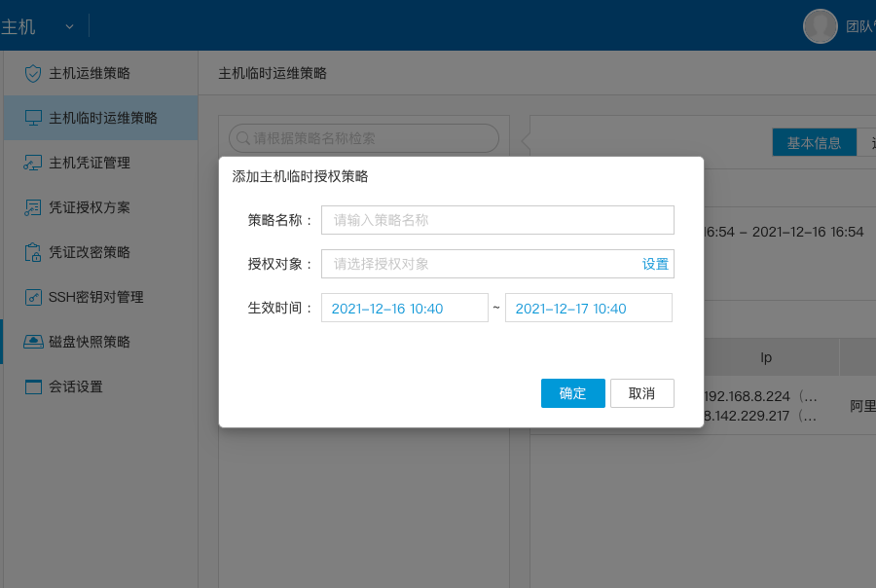Click the 确定 button

[x=573, y=393]
